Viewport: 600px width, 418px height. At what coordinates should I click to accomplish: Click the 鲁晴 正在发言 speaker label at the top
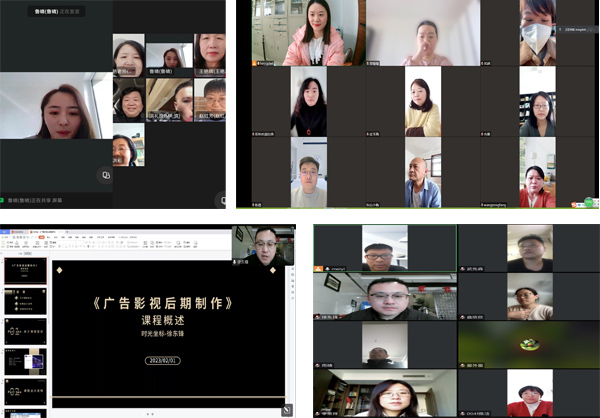pyautogui.click(x=61, y=12)
